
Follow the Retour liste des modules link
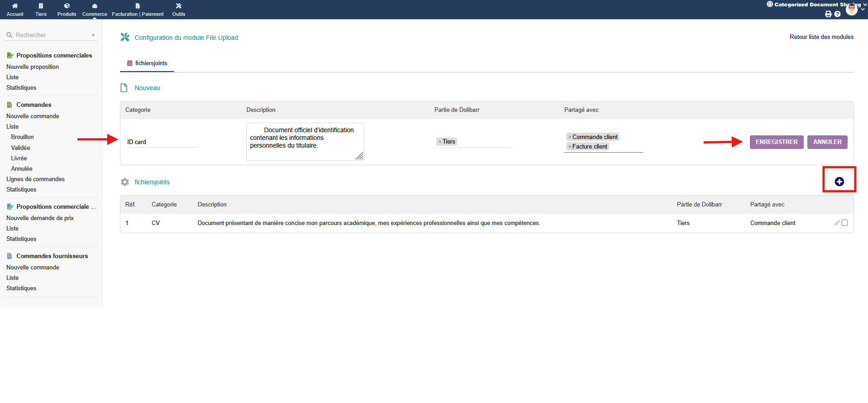821,37
